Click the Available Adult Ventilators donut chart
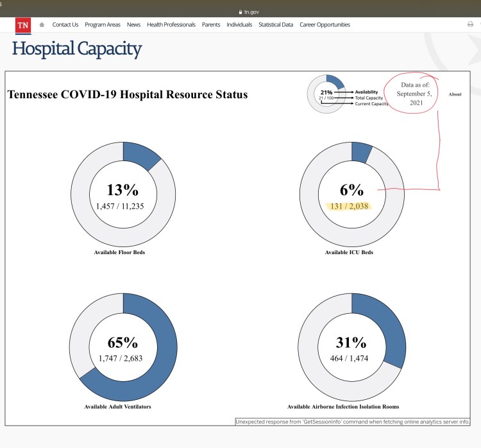 click(123, 347)
